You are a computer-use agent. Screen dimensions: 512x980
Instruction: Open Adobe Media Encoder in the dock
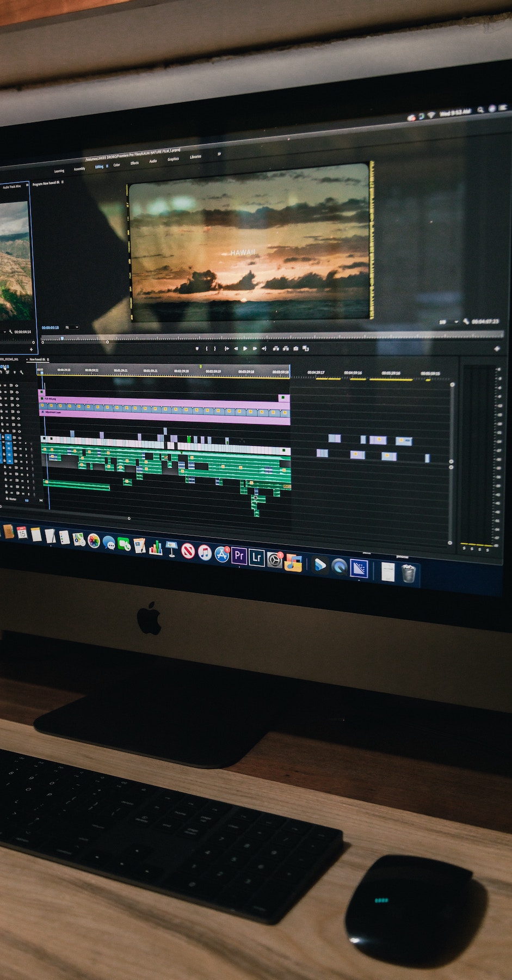point(359,568)
